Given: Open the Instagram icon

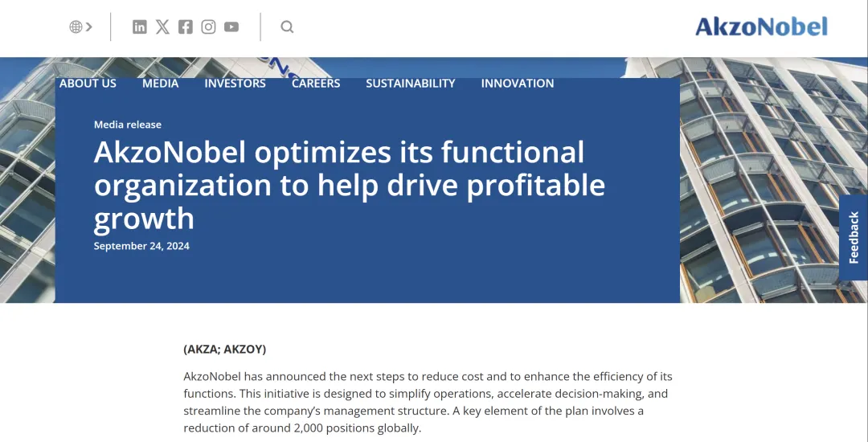Looking at the screenshot, I should pos(208,27).
